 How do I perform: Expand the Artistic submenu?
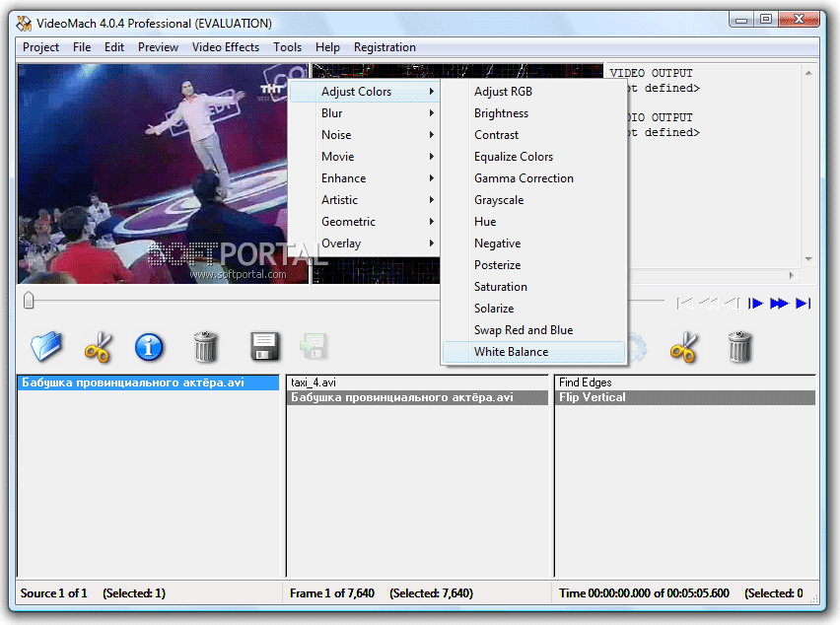point(364,200)
